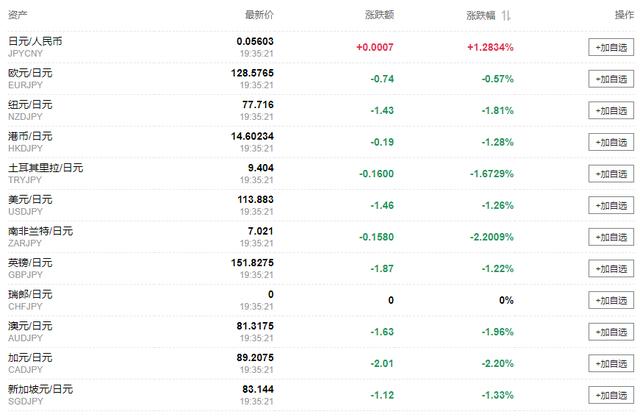Open the 美元/日元 pair details
640x417 pixels.
click(x=29, y=199)
